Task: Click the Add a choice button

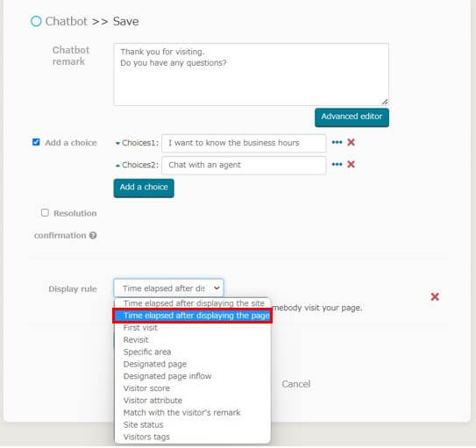Action: (x=144, y=188)
